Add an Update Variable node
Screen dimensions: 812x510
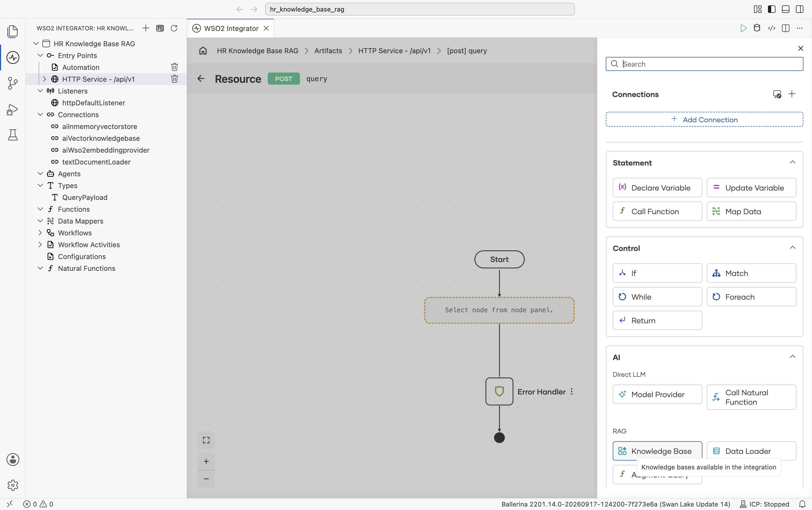751,188
